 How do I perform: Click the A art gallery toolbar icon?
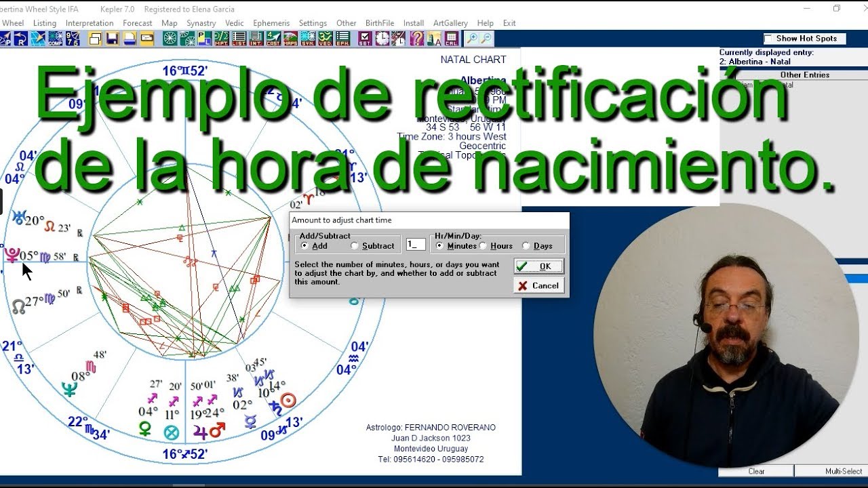coord(434,38)
